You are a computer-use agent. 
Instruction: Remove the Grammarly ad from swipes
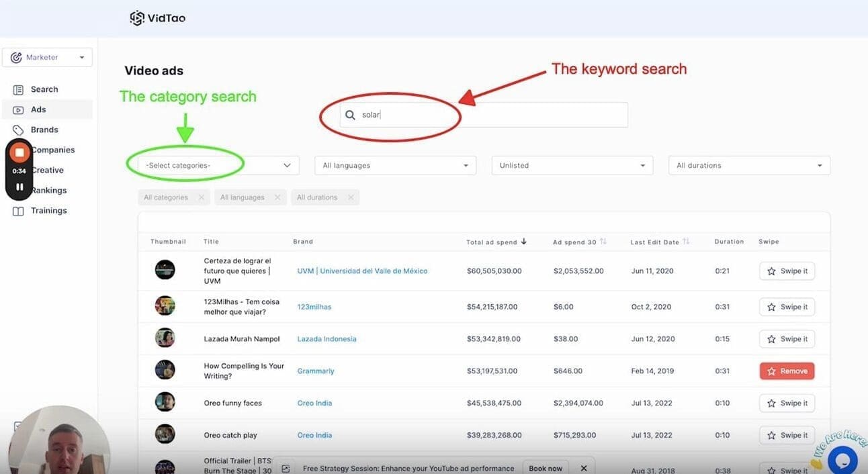pyautogui.click(x=787, y=371)
